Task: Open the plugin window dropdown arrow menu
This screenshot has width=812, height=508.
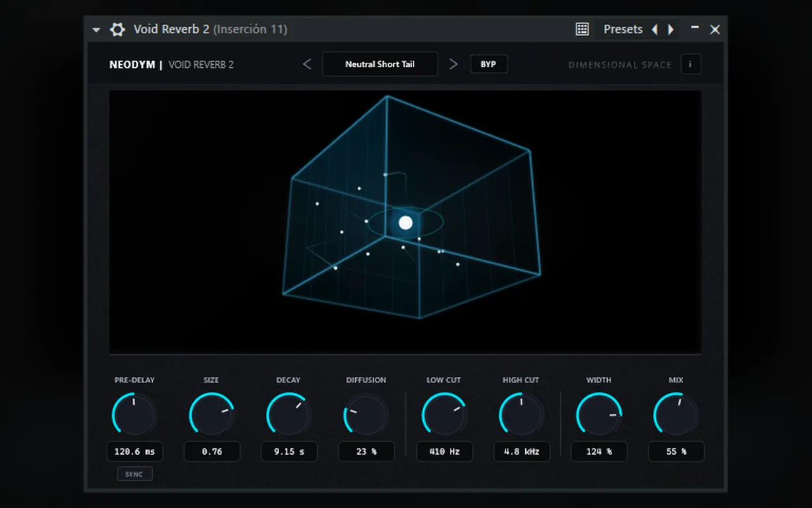Action: coord(96,30)
